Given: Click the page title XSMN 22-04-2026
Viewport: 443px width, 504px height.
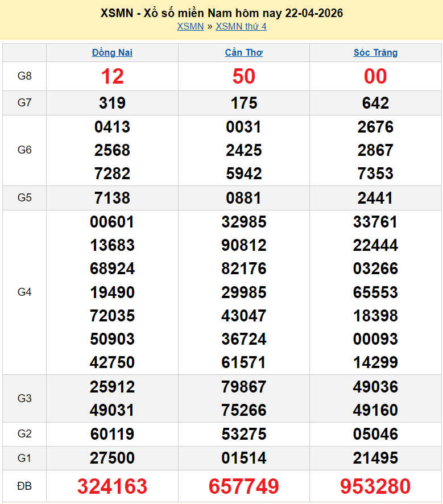Looking at the screenshot, I should (221, 13).
